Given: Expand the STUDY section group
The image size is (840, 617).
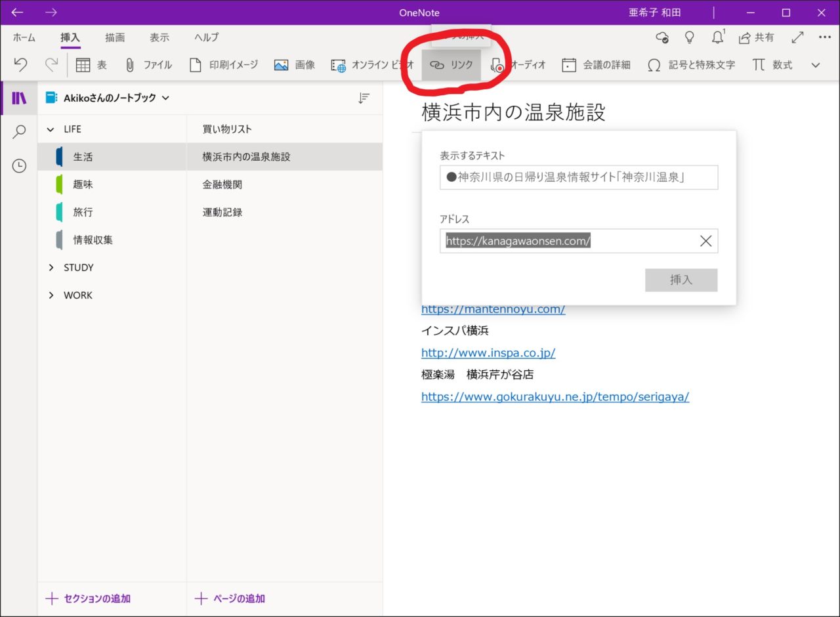Looking at the screenshot, I should pyautogui.click(x=51, y=267).
